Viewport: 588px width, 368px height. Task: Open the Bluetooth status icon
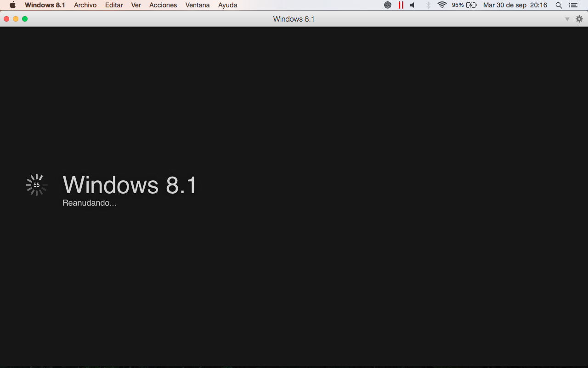tap(428, 5)
